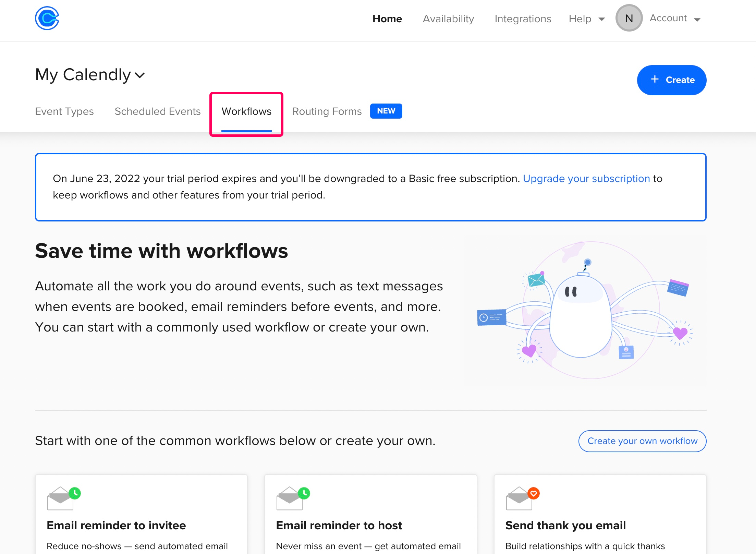Click the blue Create button
The height and width of the screenshot is (554, 756).
(x=672, y=80)
